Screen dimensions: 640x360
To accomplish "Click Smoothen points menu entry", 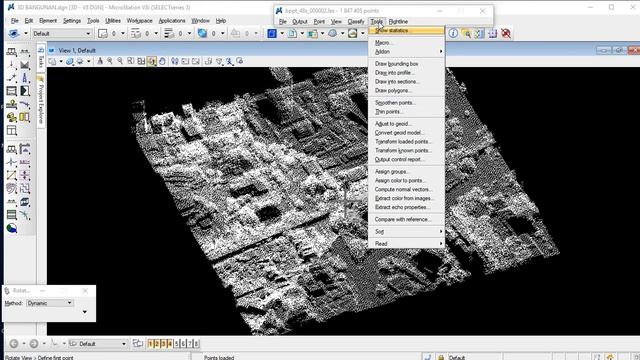I will (406, 103).
